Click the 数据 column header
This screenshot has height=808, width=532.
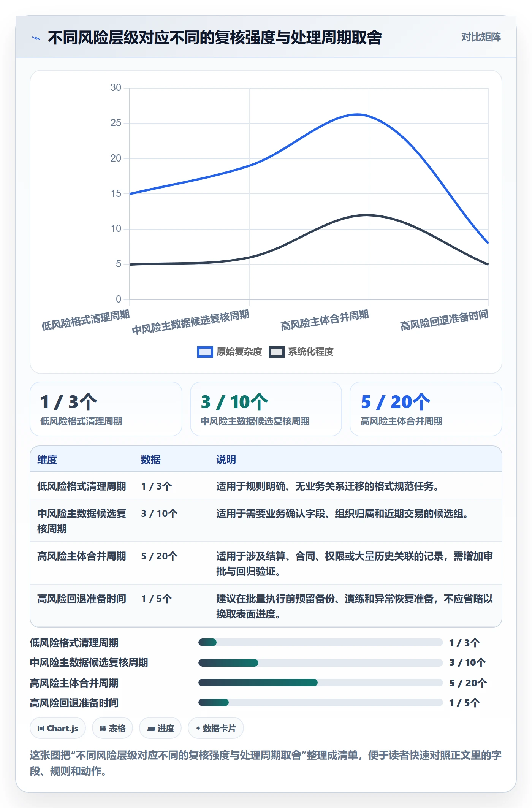point(150,459)
